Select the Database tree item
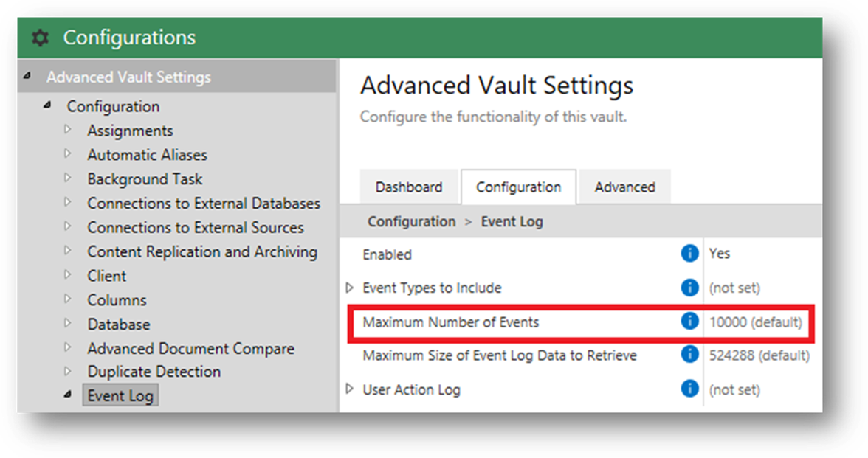Viewport: 868px width, 458px height. [x=118, y=325]
